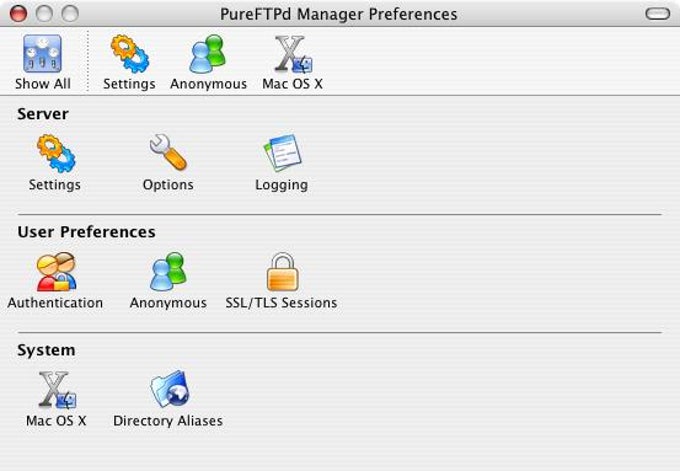Click the 'Logging' label text
Screen dimensions: 680x471
click(281, 185)
